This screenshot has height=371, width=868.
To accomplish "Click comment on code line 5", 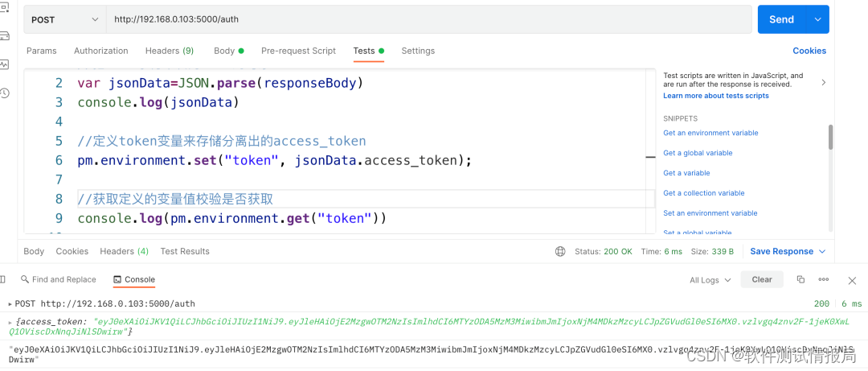I will point(222,141).
